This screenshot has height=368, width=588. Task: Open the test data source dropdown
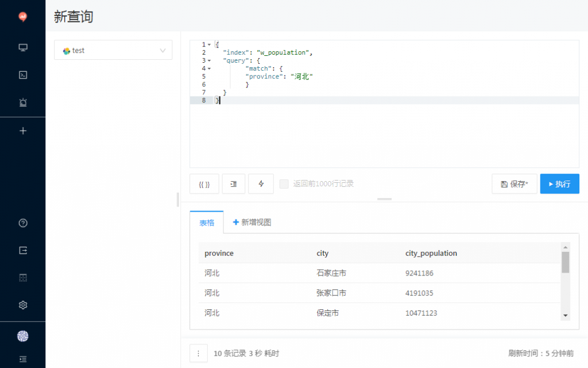113,51
